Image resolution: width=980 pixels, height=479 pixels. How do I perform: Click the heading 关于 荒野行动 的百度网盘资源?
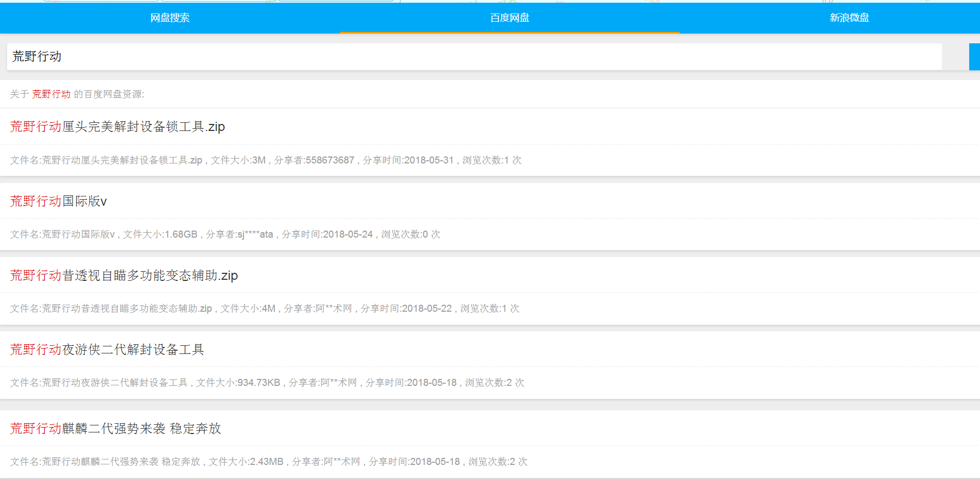click(x=77, y=94)
